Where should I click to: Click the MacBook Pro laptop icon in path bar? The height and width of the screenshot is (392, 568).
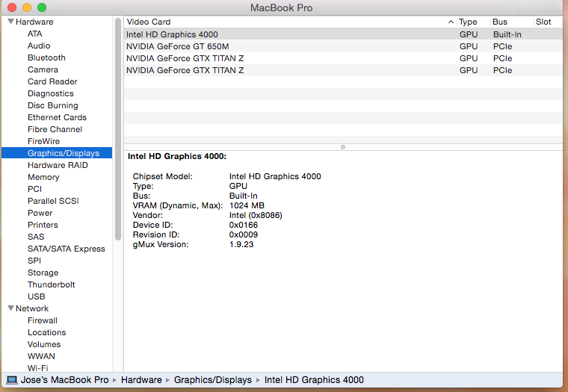click(12, 380)
